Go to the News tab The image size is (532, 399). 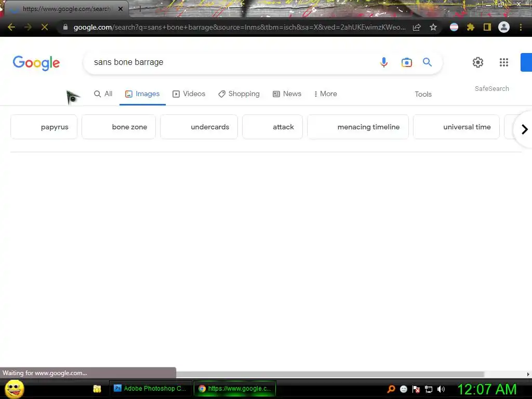tap(287, 94)
